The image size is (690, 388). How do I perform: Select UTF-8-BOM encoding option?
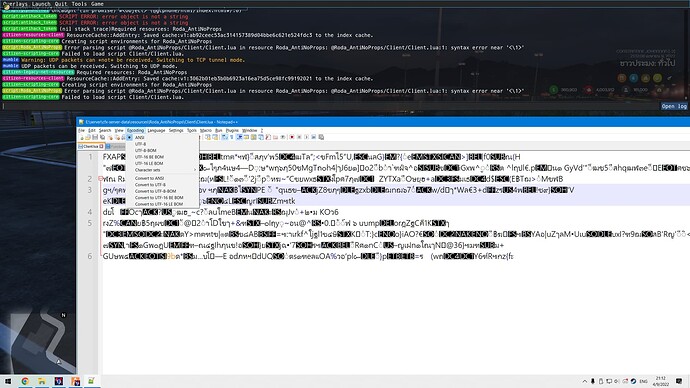[x=146, y=150]
